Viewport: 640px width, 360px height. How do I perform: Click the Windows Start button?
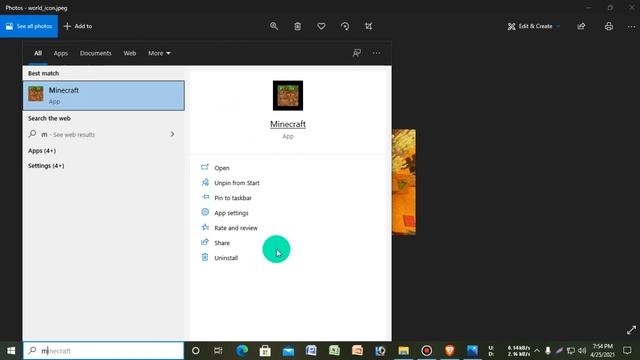tap(11, 351)
